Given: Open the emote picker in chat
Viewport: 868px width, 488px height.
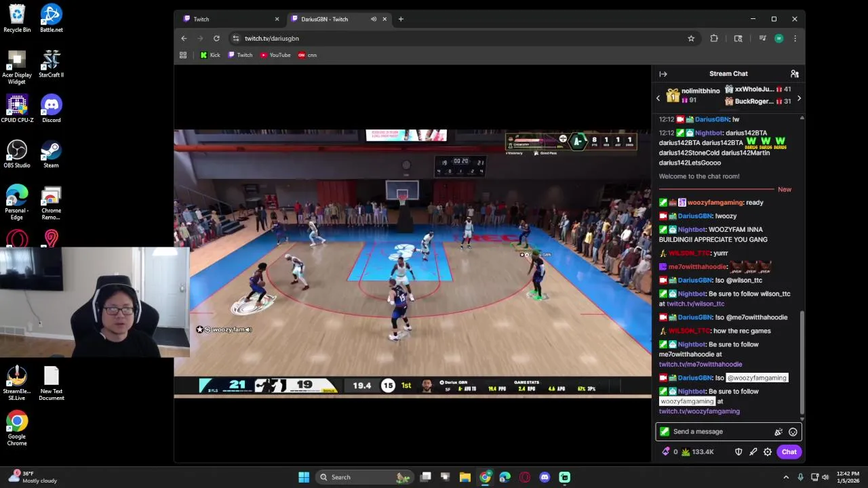Looking at the screenshot, I should tap(793, 432).
